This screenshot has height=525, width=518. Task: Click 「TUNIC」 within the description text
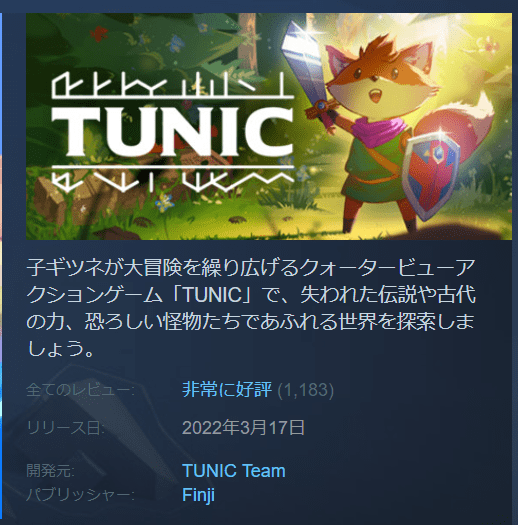pyautogui.click(x=212, y=295)
